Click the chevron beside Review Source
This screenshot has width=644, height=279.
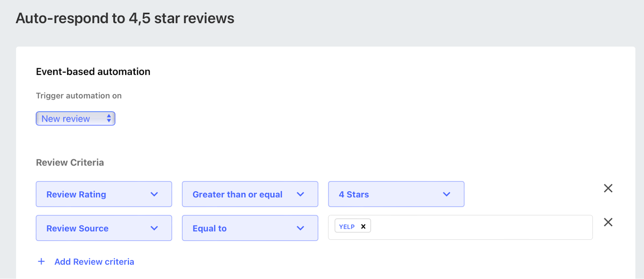tap(154, 228)
